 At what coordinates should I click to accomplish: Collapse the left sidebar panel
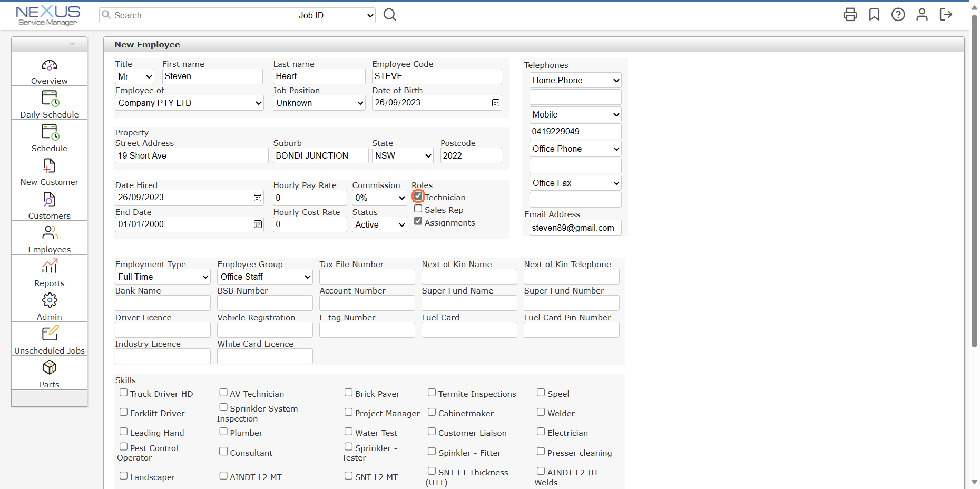[x=72, y=44]
